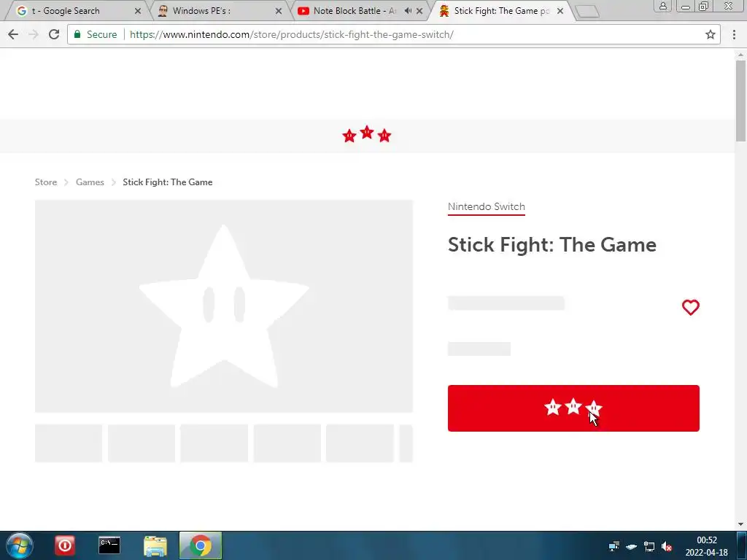
Task: Select the fifth placeholder thumbnail below image
Action: [x=360, y=443]
